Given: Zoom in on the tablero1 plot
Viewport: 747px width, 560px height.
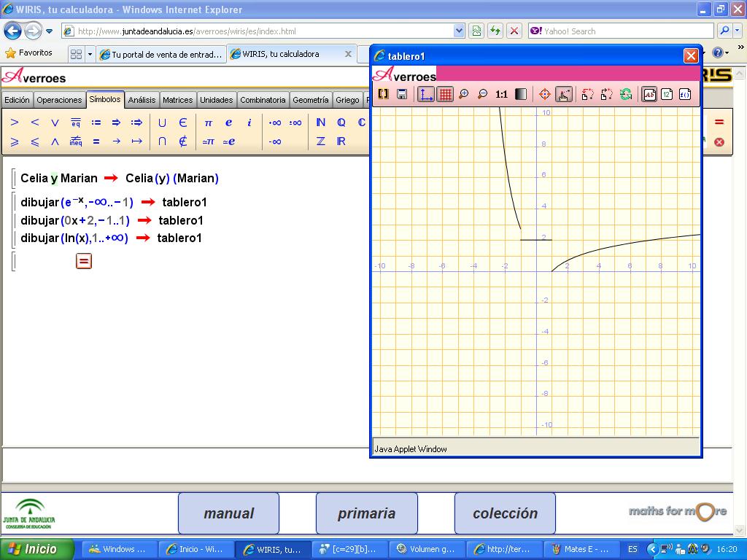Looking at the screenshot, I should coord(463,94).
